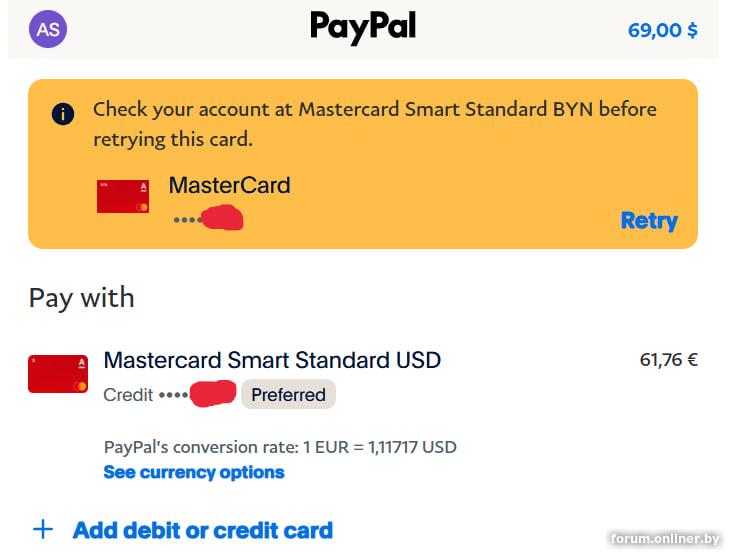Open the AS account avatar
The width and height of the screenshot is (740, 560).
(x=48, y=29)
